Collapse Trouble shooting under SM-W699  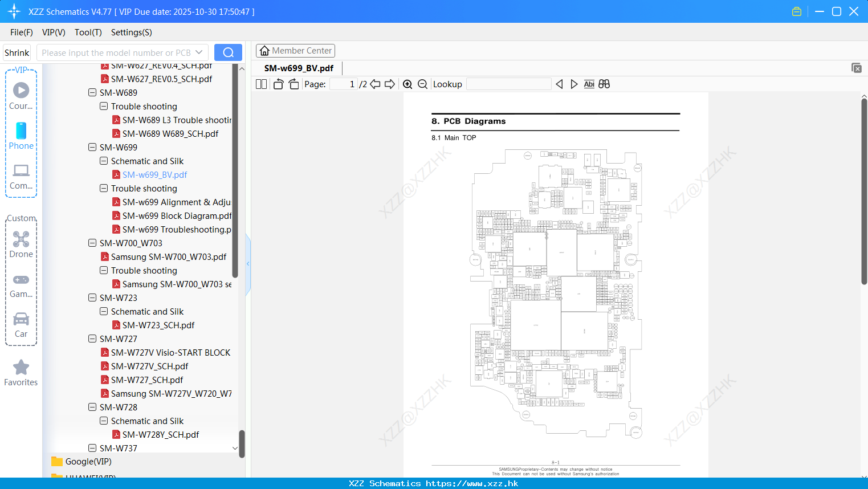point(104,188)
